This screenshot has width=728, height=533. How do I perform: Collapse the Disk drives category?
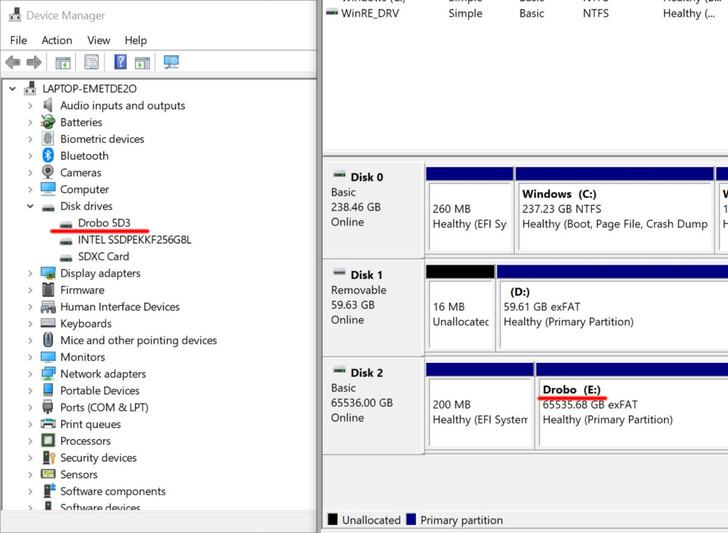[30, 207]
